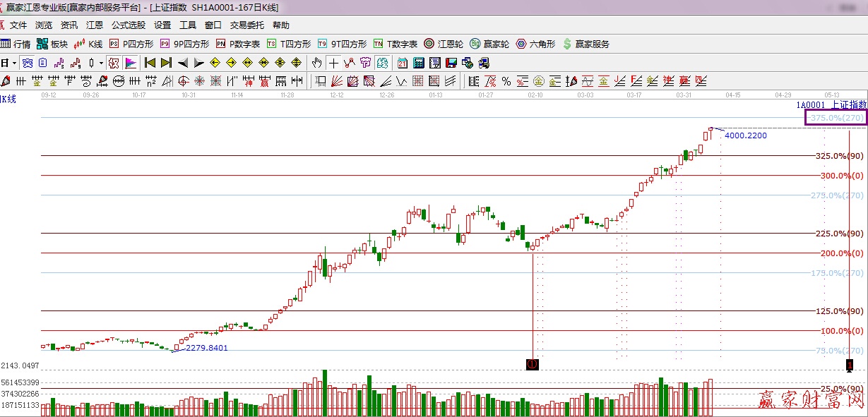Open the 江恩 menu
This screenshot has height=417, width=868.
point(95,25)
